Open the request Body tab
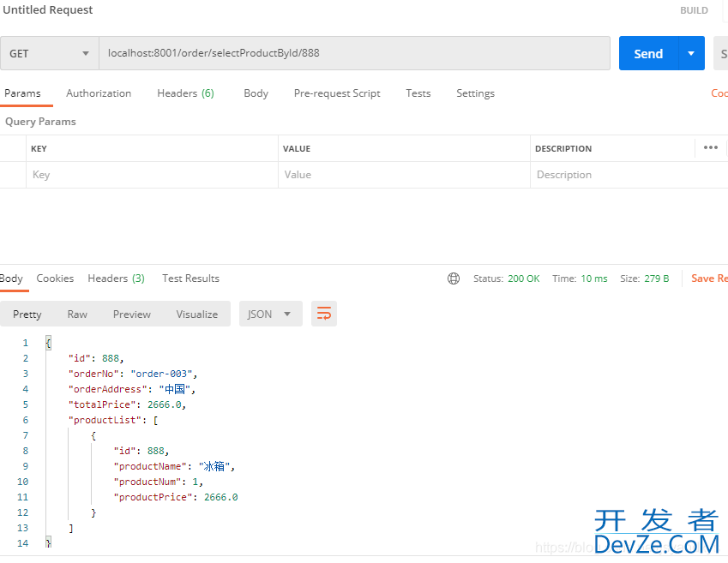Image resolution: width=728 pixels, height=563 pixels. pos(256,93)
